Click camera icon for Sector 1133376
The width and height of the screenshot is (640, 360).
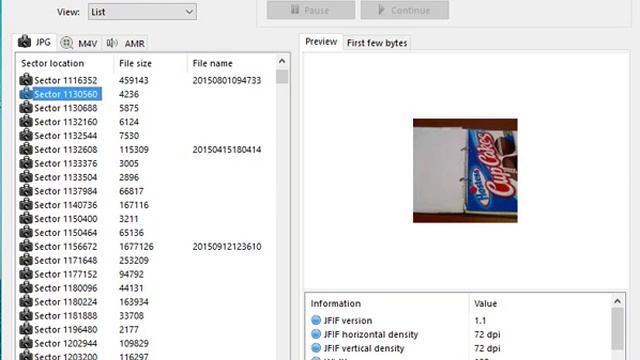(26, 163)
